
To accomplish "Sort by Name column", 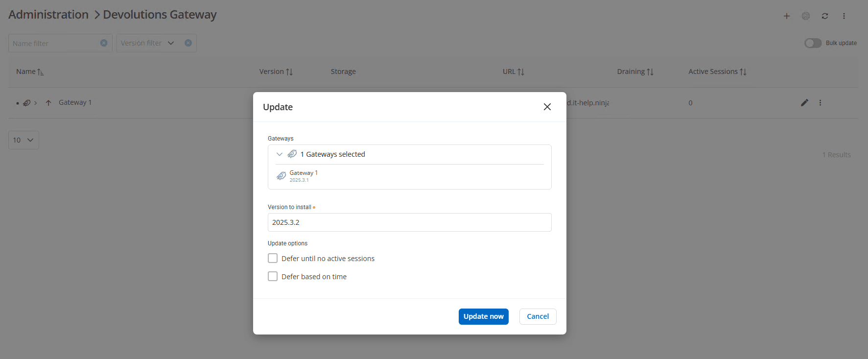I will click(x=30, y=72).
